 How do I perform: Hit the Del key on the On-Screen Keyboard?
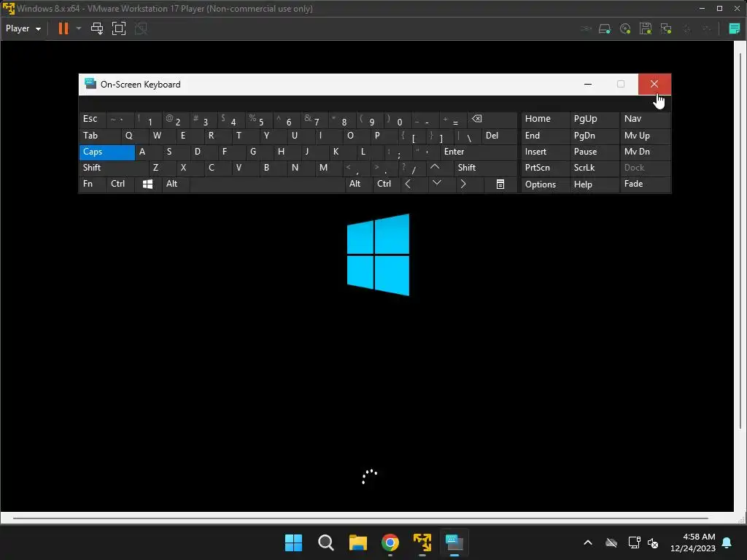click(x=499, y=136)
